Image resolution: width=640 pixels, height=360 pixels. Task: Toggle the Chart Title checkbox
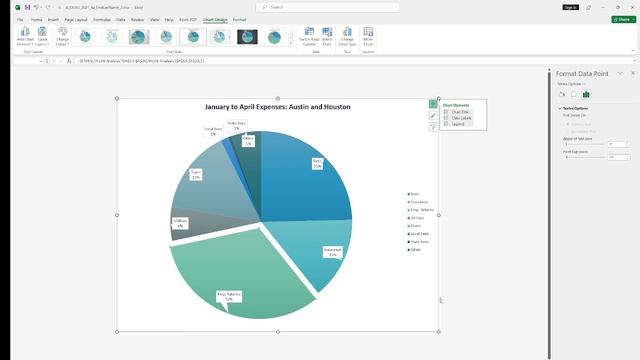tap(446, 112)
